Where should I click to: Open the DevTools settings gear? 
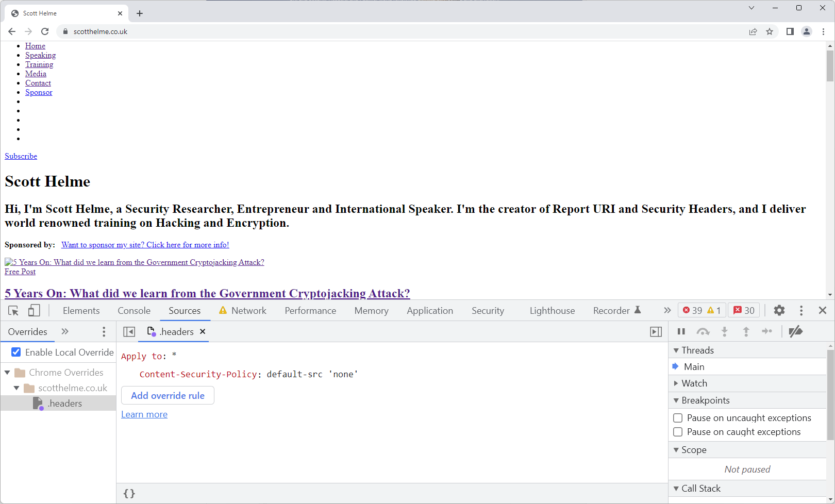779,311
